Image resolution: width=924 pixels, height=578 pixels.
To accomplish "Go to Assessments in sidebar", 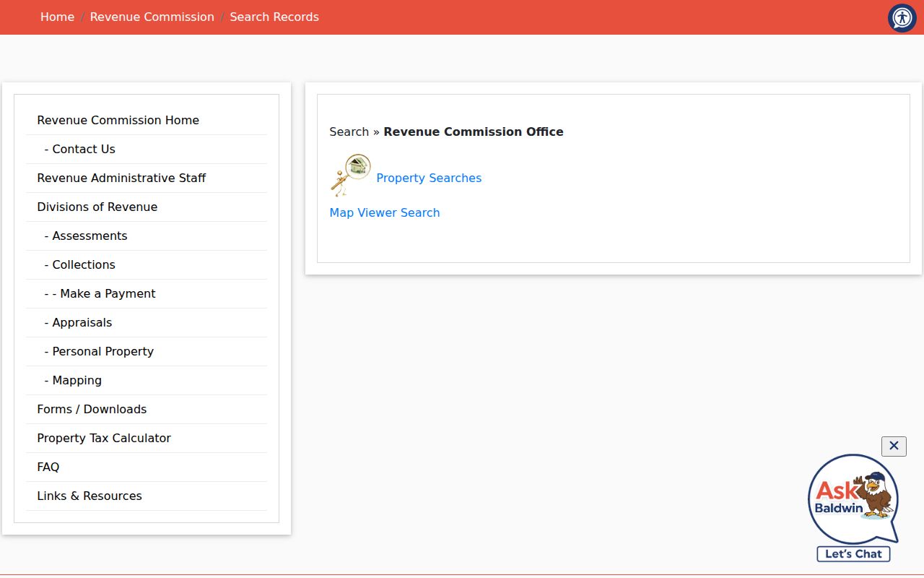I will [147, 236].
